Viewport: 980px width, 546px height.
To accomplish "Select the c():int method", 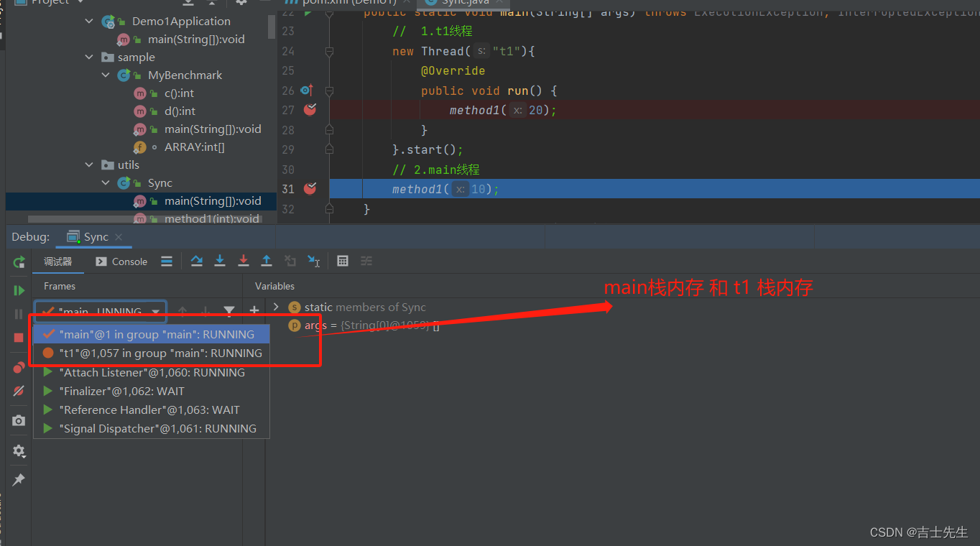I will tap(179, 93).
